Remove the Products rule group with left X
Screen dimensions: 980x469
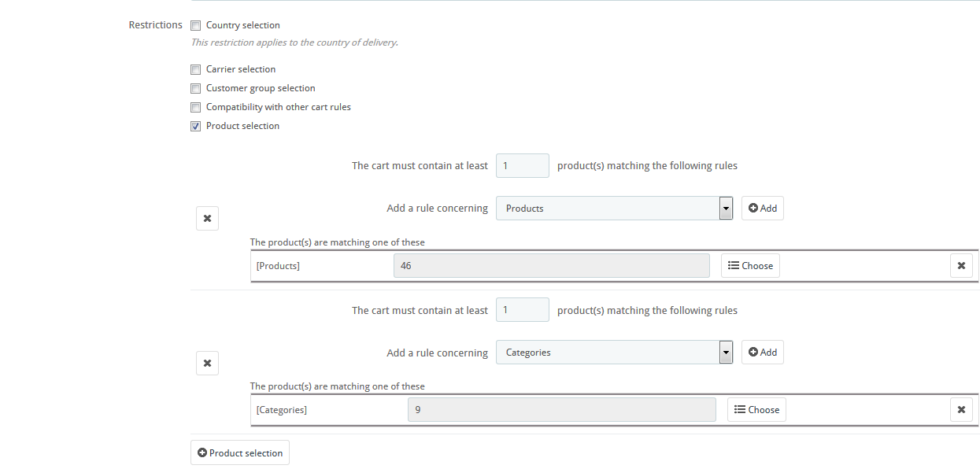pyautogui.click(x=207, y=219)
